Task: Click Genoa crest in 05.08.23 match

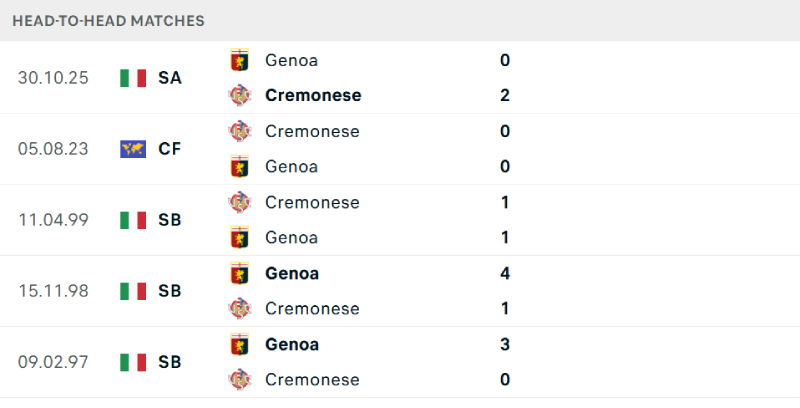Action: 239,166
